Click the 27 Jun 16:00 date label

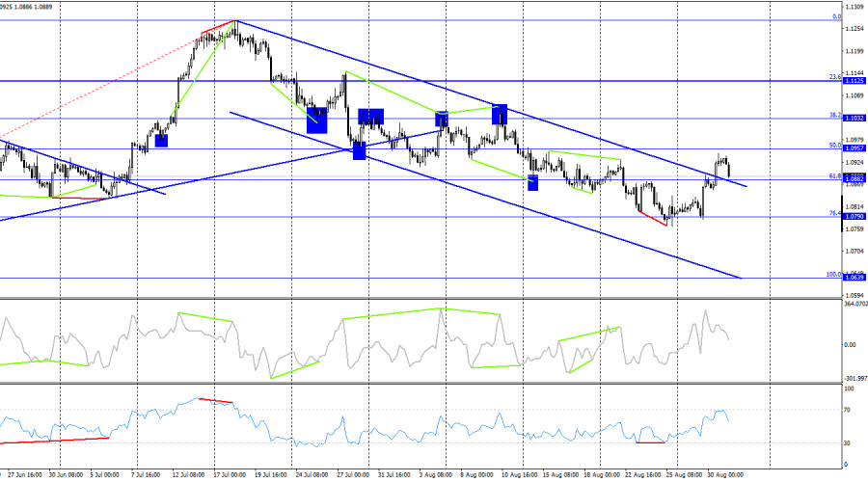pos(25,475)
